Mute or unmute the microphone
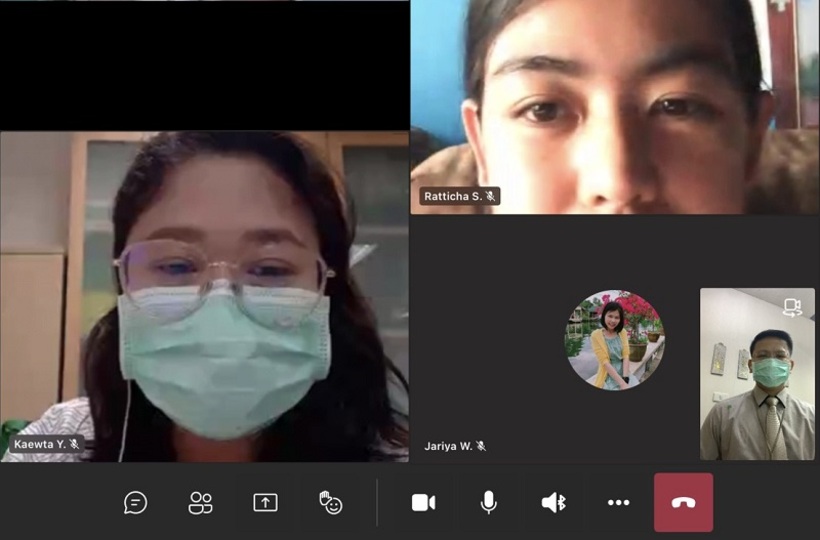This screenshot has width=820, height=540. [x=488, y=502]
